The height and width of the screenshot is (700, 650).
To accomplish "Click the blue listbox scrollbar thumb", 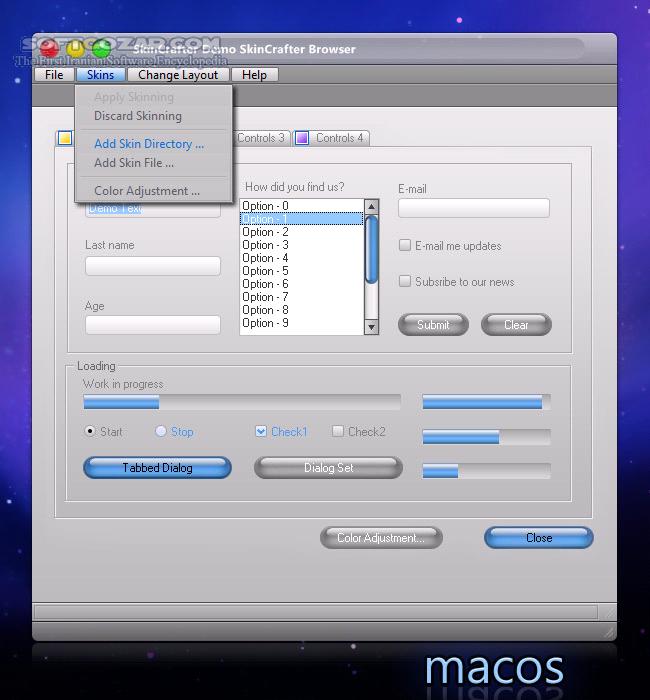I will click(x=371, y=249).
